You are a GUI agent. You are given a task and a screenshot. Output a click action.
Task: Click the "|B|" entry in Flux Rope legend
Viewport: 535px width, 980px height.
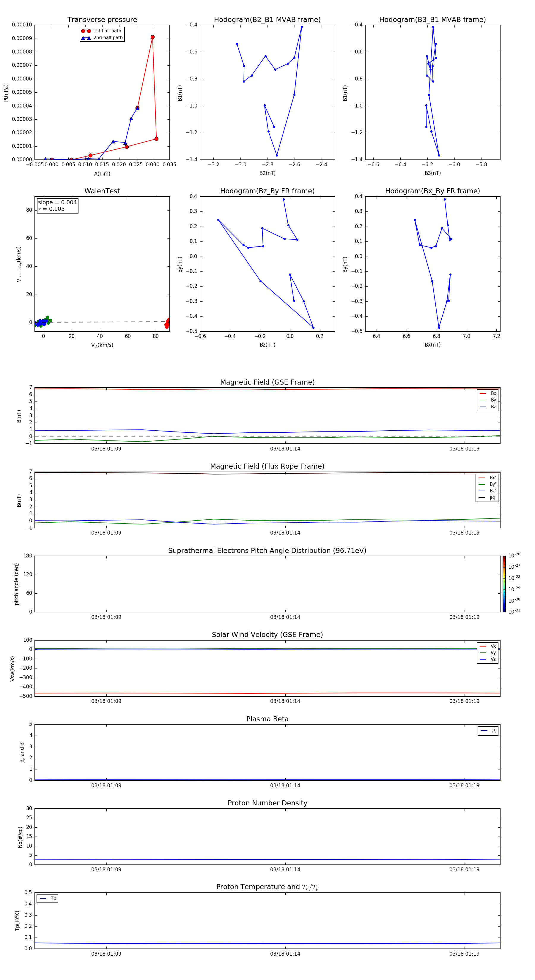click(x=487, y=498)
